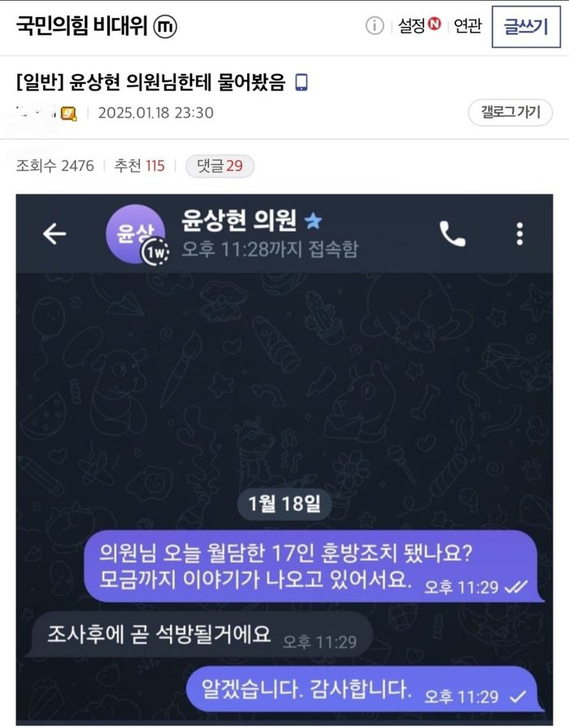Click the 추천 115 recommendation count

point(140,166)
